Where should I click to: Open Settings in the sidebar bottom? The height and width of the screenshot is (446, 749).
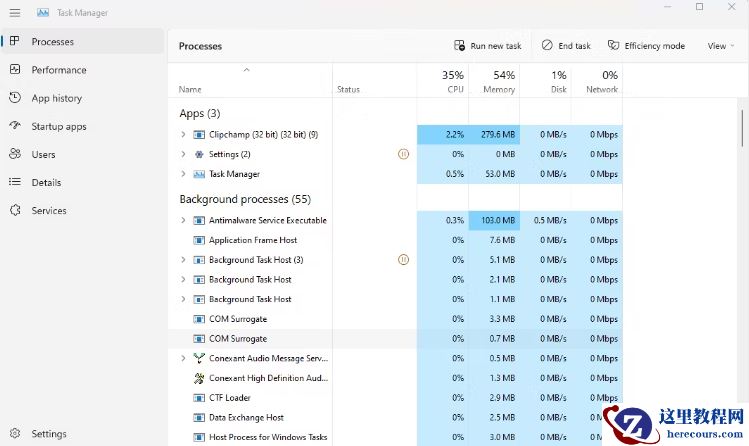pos(82,434)
